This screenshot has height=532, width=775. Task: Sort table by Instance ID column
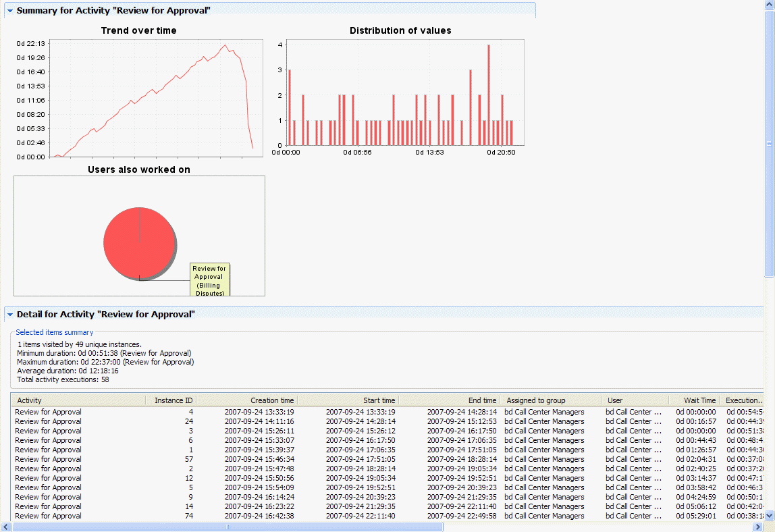(x=171, y=400)
